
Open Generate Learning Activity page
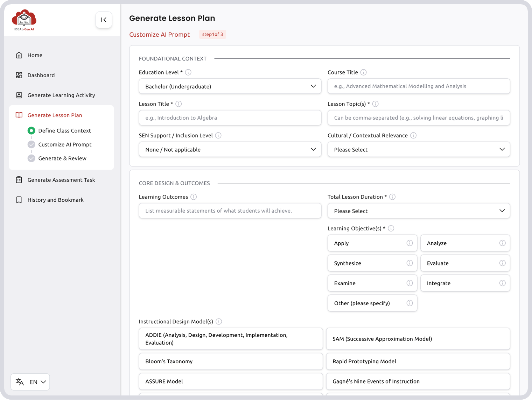pos(61,95)
